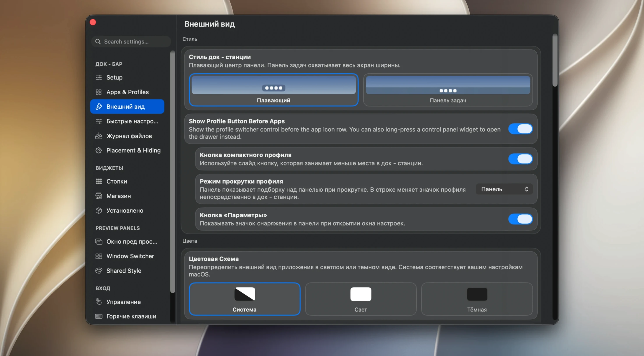Screen dimensions: 644x356
Task: Click the Setup sliders icon in sidebar
Action: 99,78
